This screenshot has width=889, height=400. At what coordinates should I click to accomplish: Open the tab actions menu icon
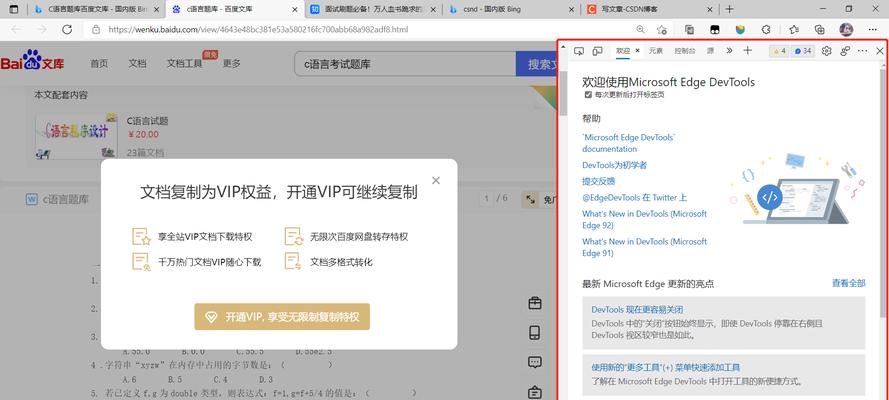(x=14, y=9)
